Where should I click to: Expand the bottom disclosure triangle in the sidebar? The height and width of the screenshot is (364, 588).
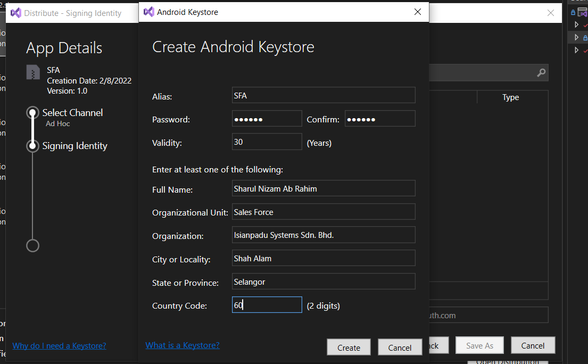coord(577,49)
